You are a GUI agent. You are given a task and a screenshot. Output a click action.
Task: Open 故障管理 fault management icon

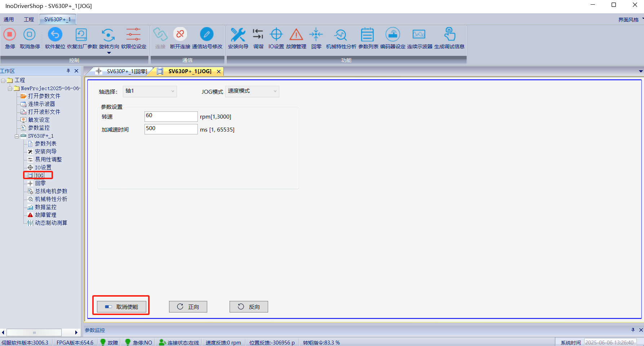(x=296, y=35)
